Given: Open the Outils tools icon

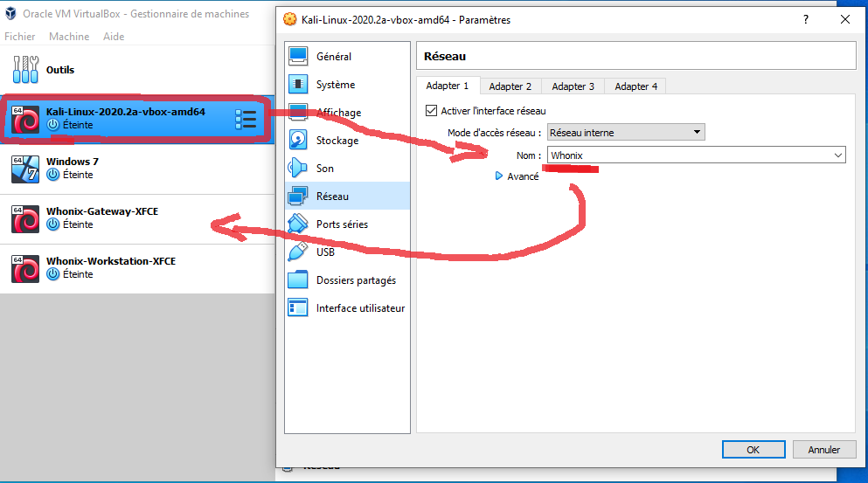Looking at the screenshot, I should click(x=25, y=70).
